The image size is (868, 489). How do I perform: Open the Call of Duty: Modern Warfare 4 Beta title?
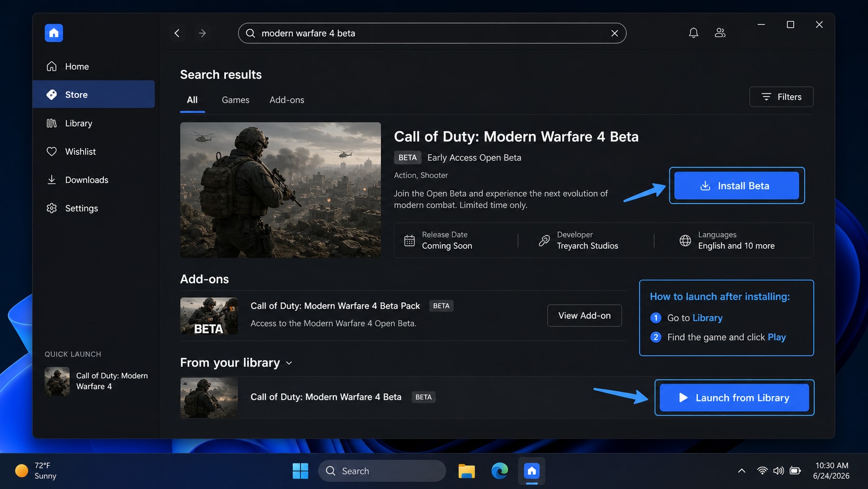tap(516, 137)
